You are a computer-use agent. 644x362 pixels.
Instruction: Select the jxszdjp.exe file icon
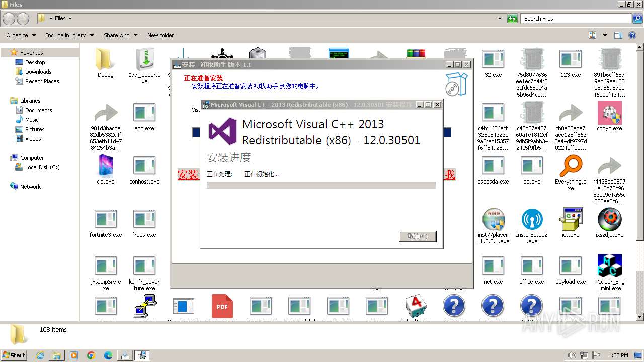point(609,219)
